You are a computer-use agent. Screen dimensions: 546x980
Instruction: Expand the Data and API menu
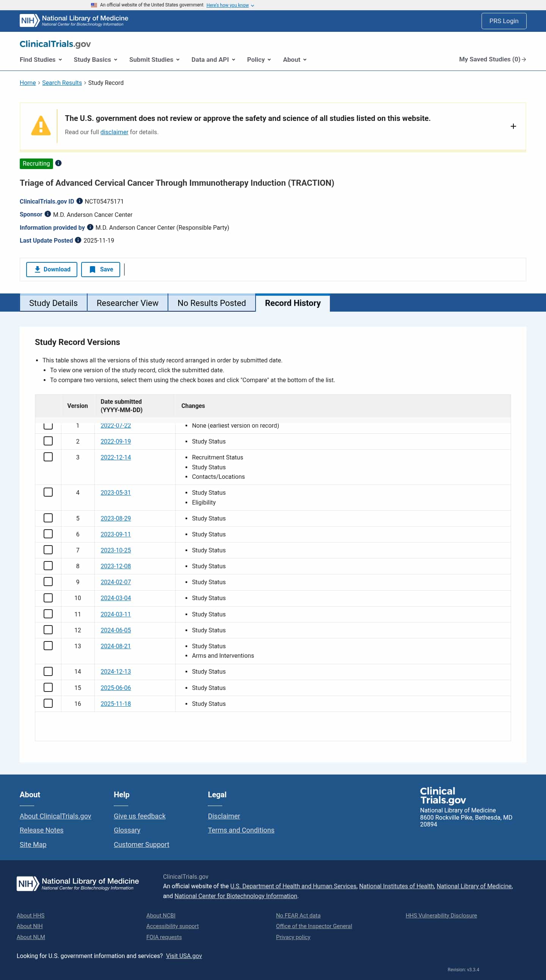[x=213, y=60]
